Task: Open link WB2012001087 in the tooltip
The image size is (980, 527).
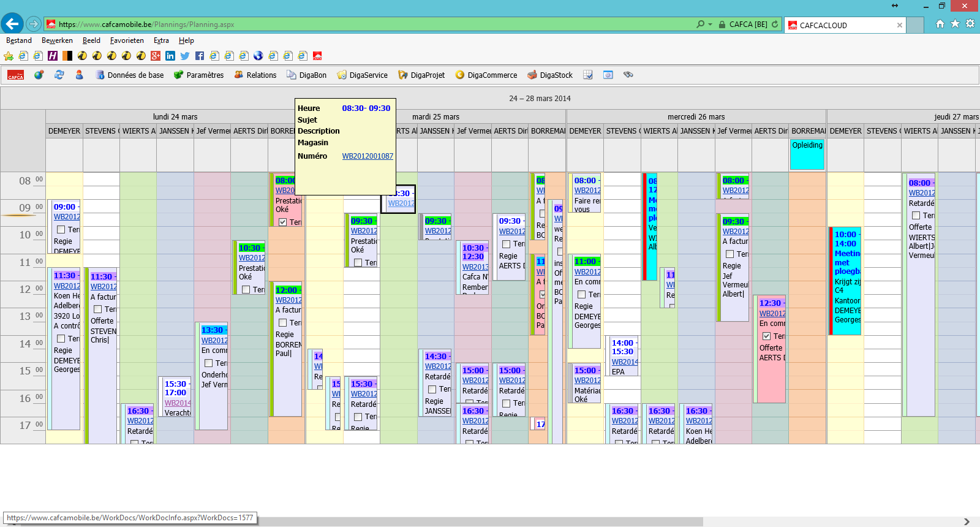Action: tap(367, 156)
